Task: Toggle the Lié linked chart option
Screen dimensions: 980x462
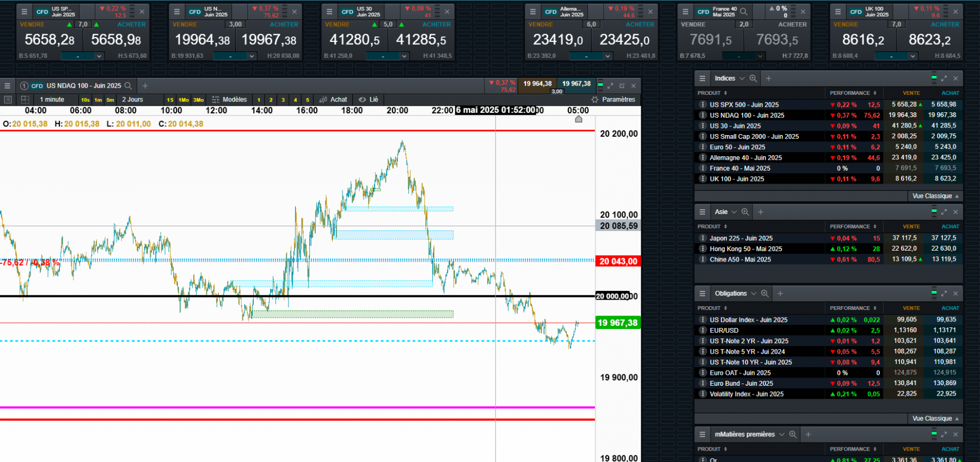Action: pyautogui.click(x=369, y=100)
